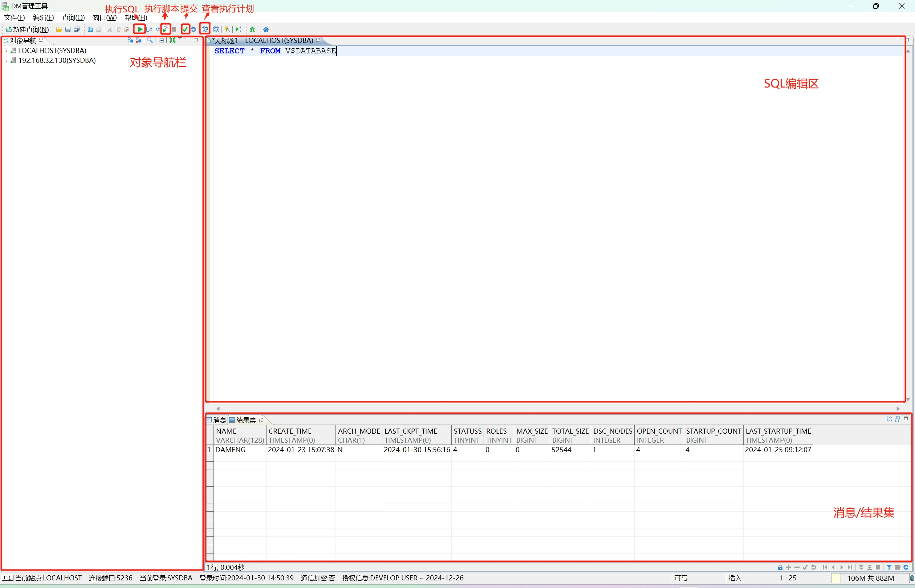Expand the 192.168.32.130(SYSDBA) connection node
This screenshot has height=588, width=915.
click(x=7, y=61)
